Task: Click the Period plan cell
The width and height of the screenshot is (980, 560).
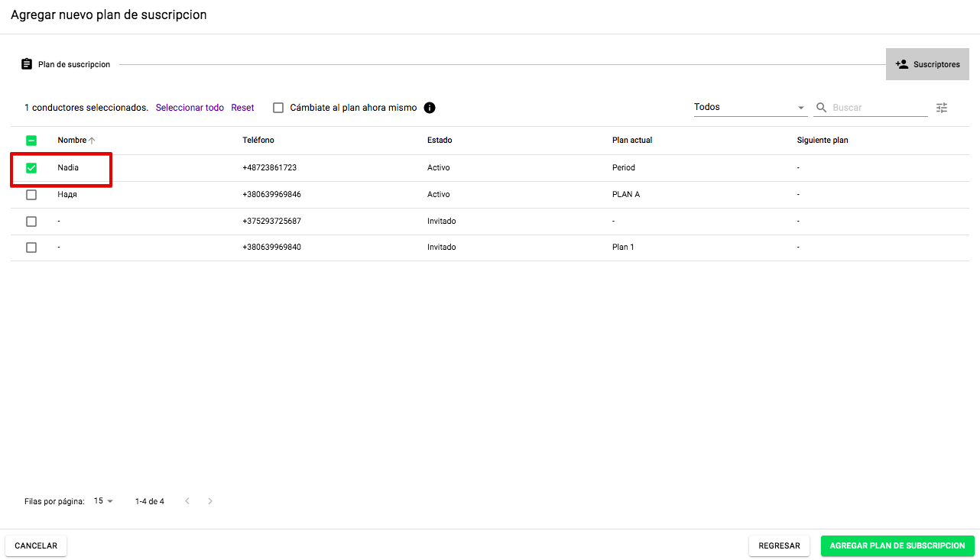Action: pos(624,167)
